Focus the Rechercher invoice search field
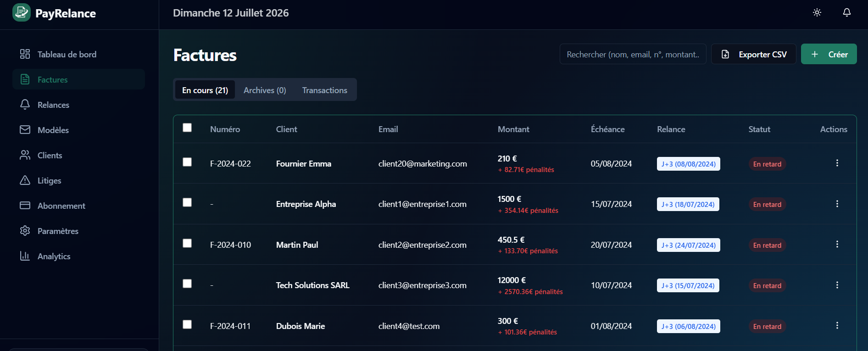The height and width of the screenshot is (351, 868). coord(633,54)
